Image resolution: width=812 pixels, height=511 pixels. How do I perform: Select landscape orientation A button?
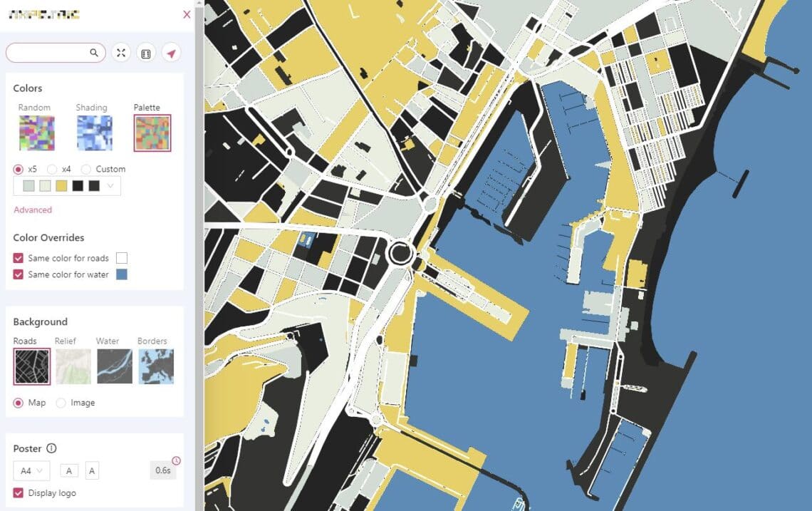68,470
